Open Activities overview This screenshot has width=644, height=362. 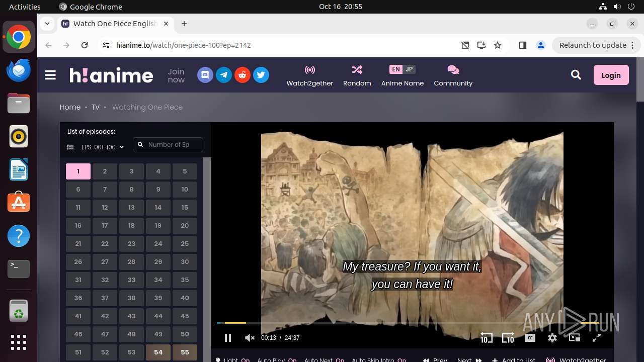pos(25,7)
